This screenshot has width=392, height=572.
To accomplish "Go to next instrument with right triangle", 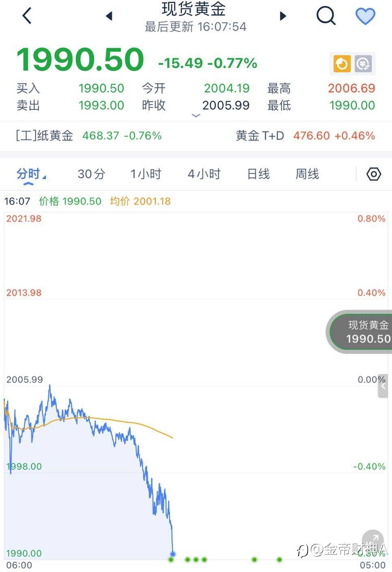I will click(283, 16).
